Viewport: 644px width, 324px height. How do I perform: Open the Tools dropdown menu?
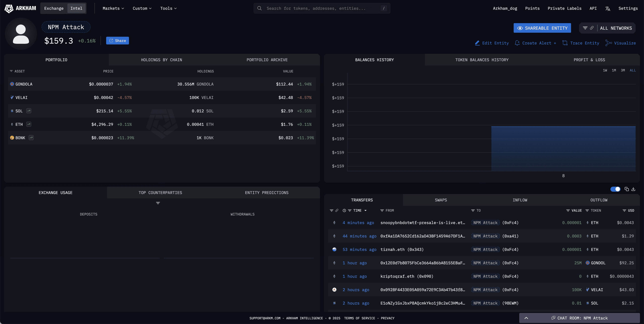(168, 8)
